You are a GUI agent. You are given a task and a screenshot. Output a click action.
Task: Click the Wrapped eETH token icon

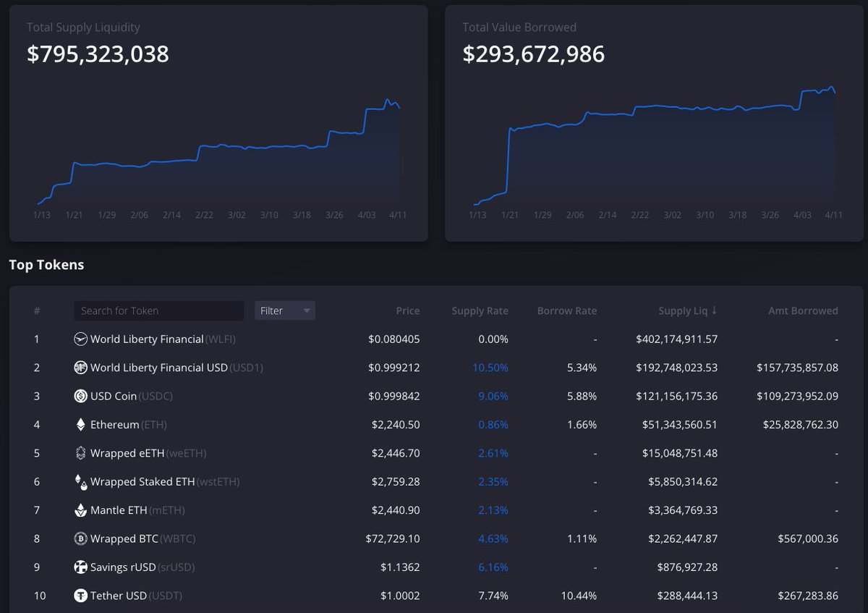[x=81, y=453]
